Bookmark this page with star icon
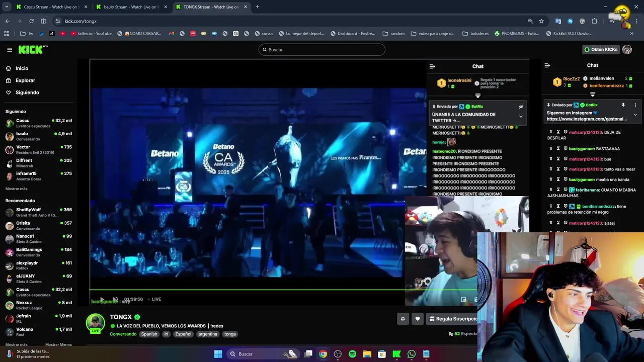The image size is (644, 362). [541, 21]
